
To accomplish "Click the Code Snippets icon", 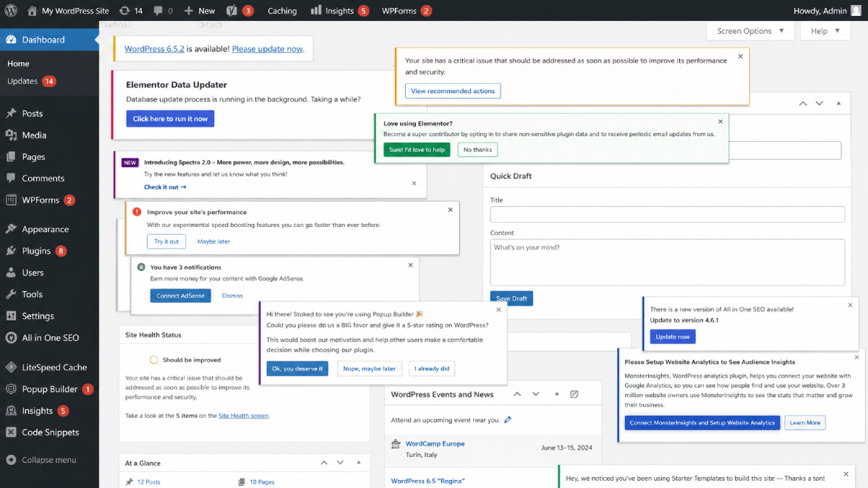I will pos(11,432).
